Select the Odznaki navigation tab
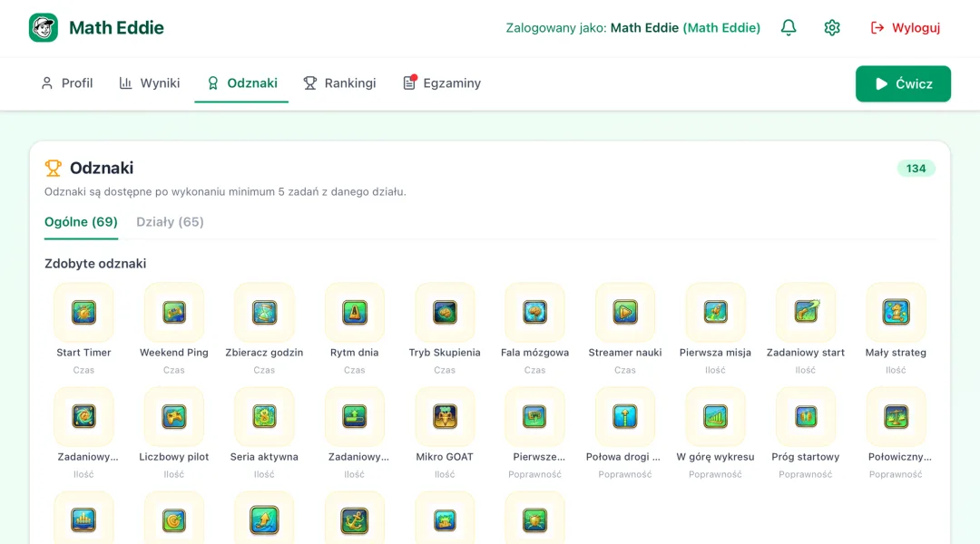 [242, 83]
